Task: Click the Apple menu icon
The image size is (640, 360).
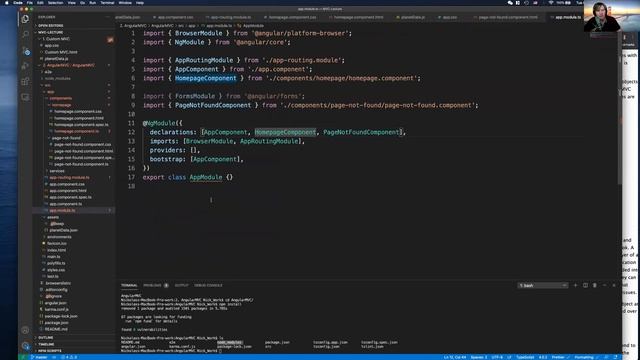Action: (x=7, y=2)
